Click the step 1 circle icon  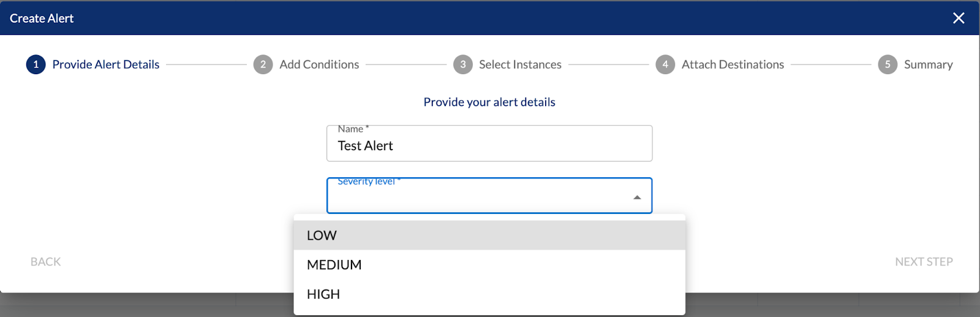[x=36, y=64]
